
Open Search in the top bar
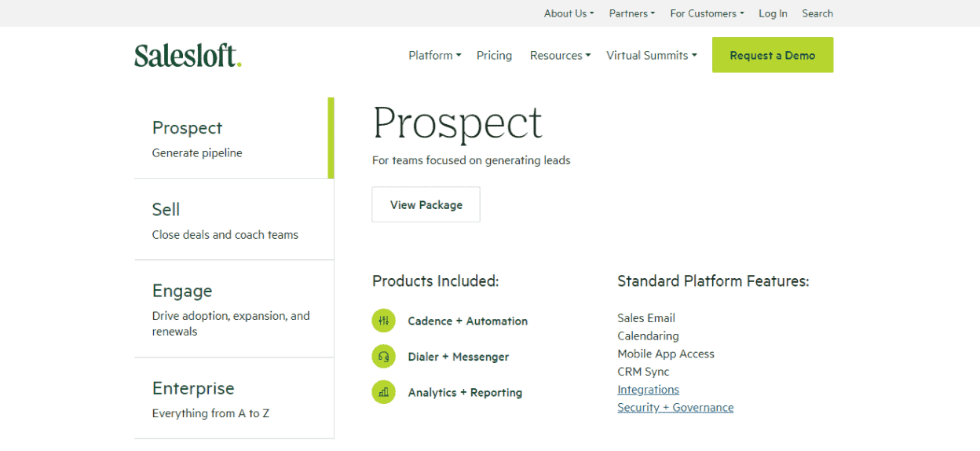817,13
